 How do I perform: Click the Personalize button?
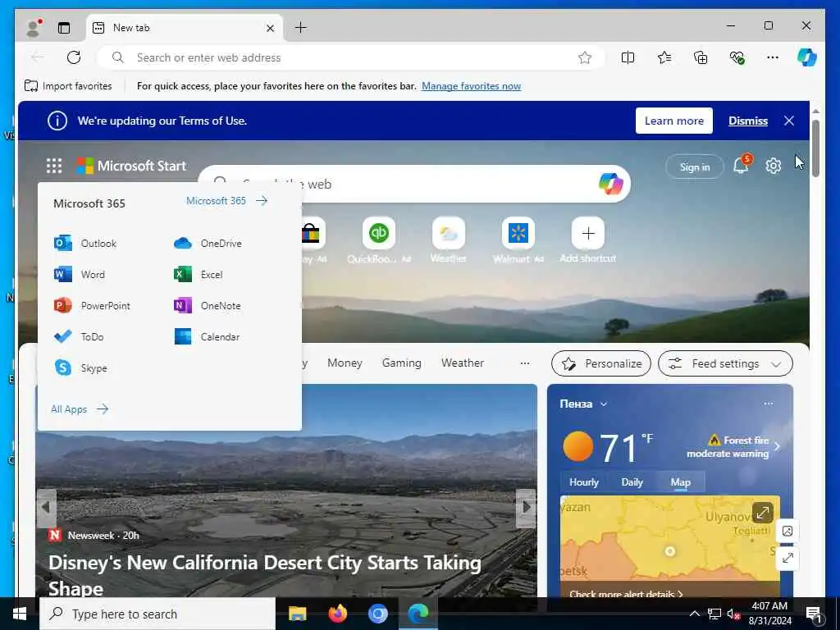[601, 363]
